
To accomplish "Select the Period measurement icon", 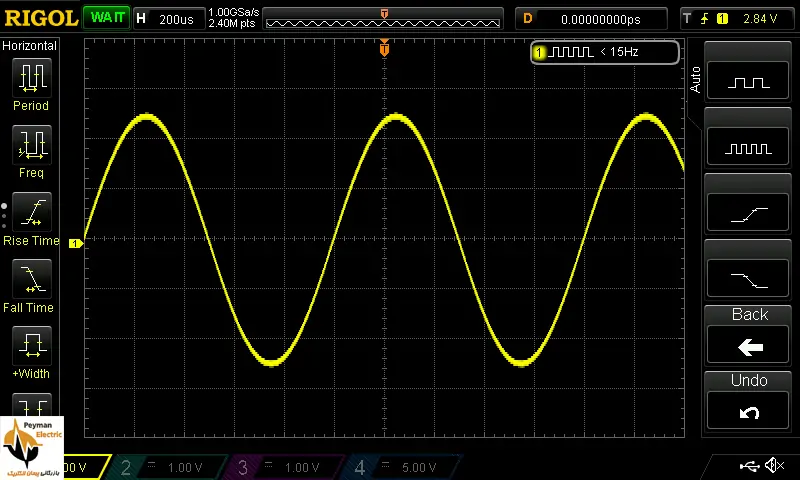I will tap(32, 78).
